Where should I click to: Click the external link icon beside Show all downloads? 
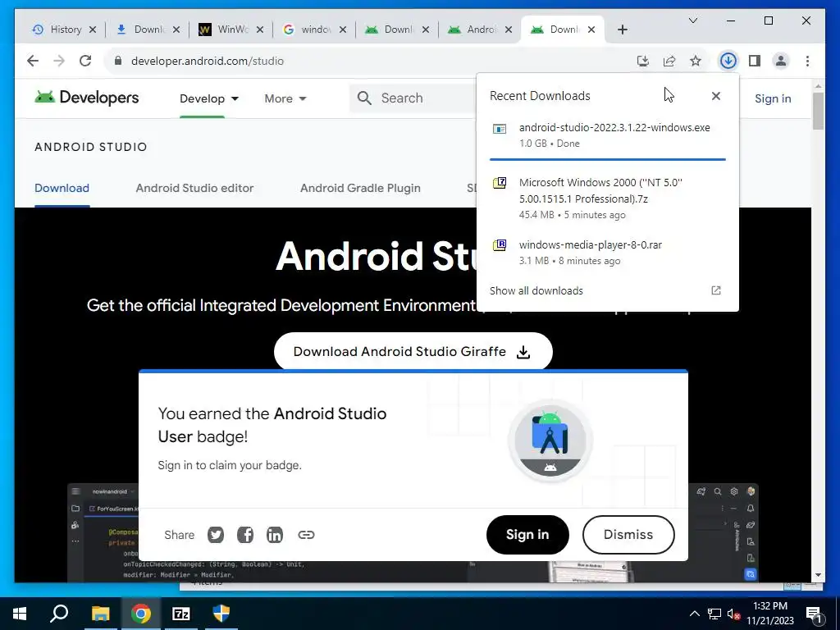[x=715, y=290]
